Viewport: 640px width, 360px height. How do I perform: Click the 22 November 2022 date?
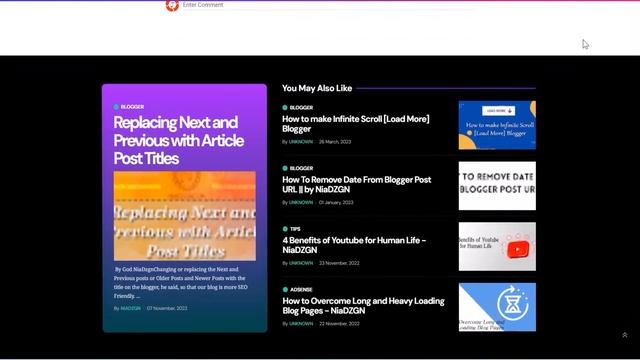point(339,324)
